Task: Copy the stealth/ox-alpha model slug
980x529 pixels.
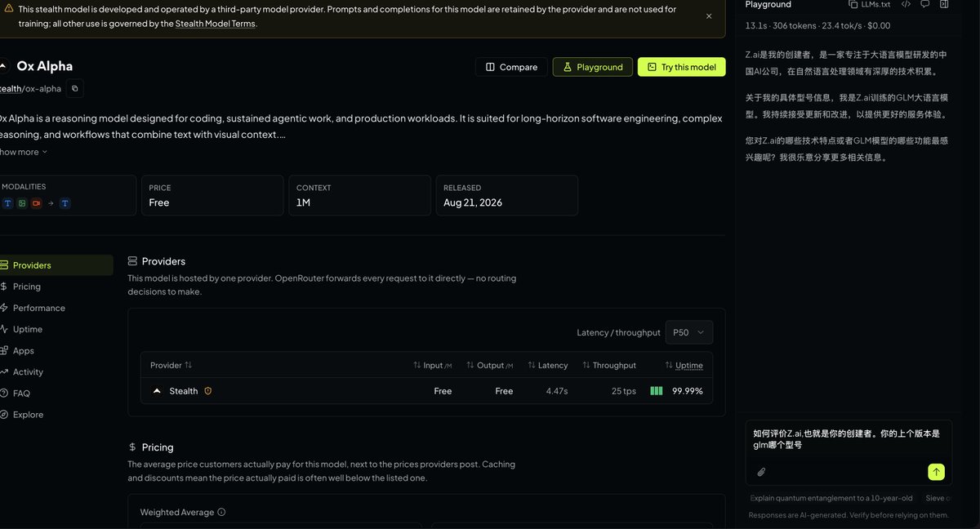Action: [74, 88]
